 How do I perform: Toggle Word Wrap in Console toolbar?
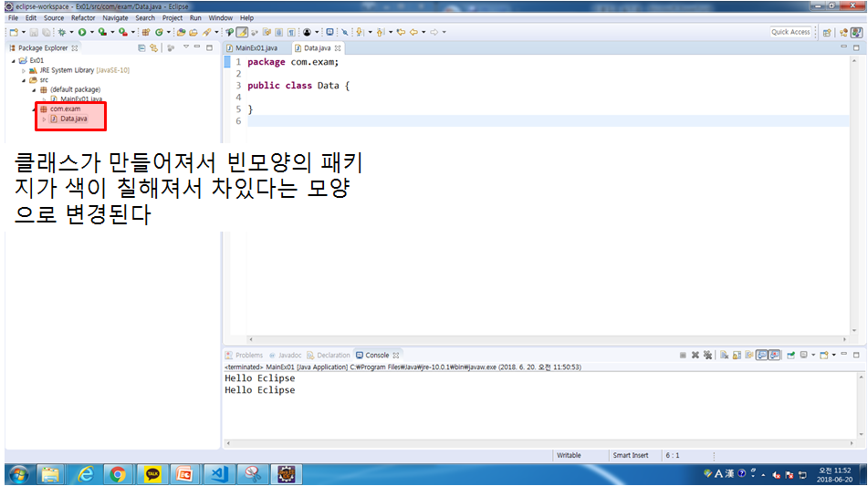coord(749,355)
